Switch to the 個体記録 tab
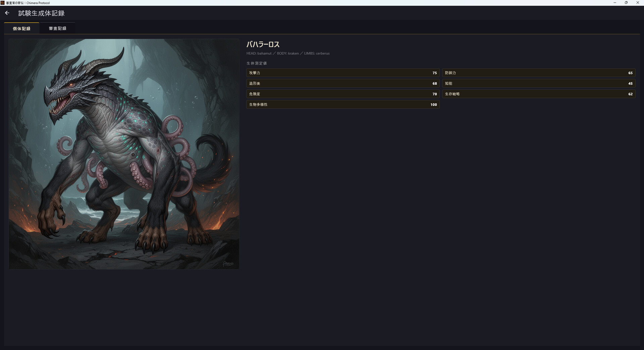 (x=21, y=28)
